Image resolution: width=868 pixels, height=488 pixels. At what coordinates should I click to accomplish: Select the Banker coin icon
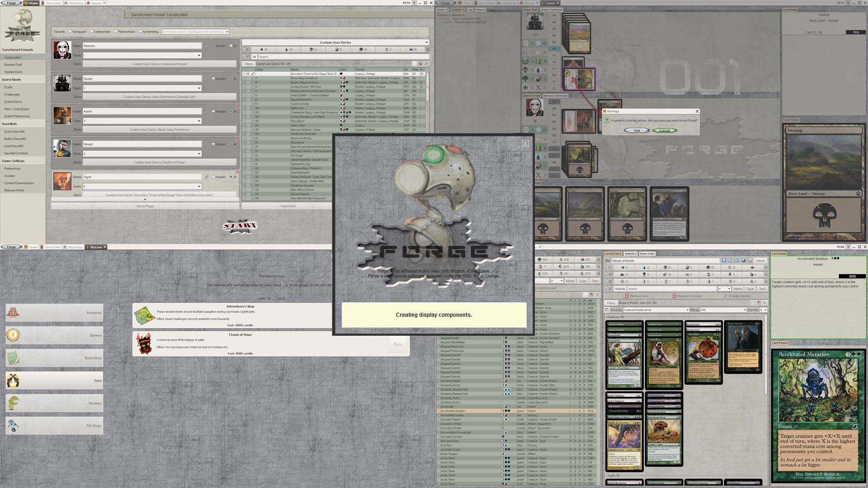click(x=13, y=335)
